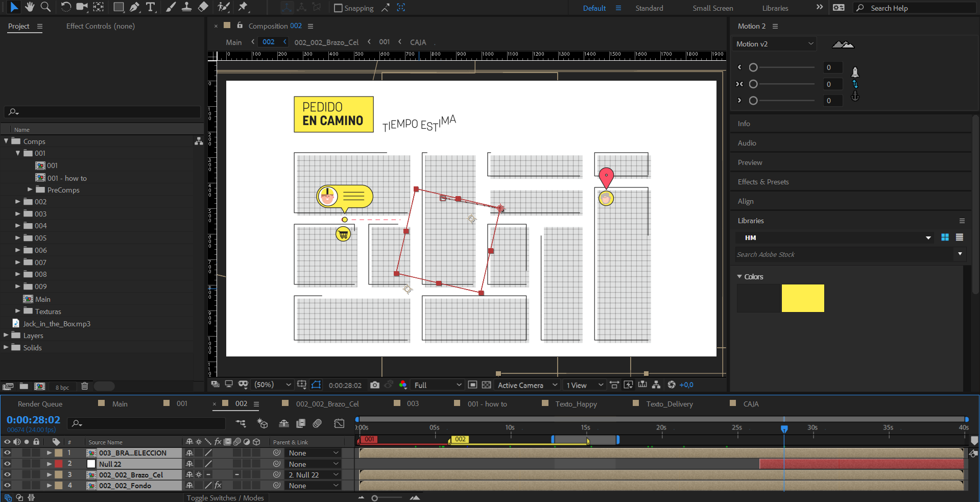
Task: Select the Type tool
Action: (x=151, y=7)
